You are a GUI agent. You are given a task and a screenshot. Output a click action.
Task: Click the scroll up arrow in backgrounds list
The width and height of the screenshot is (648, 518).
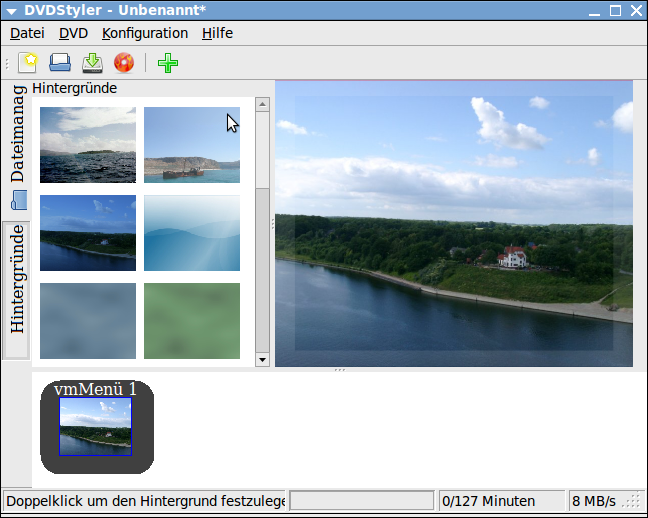[x=263, y=104]
